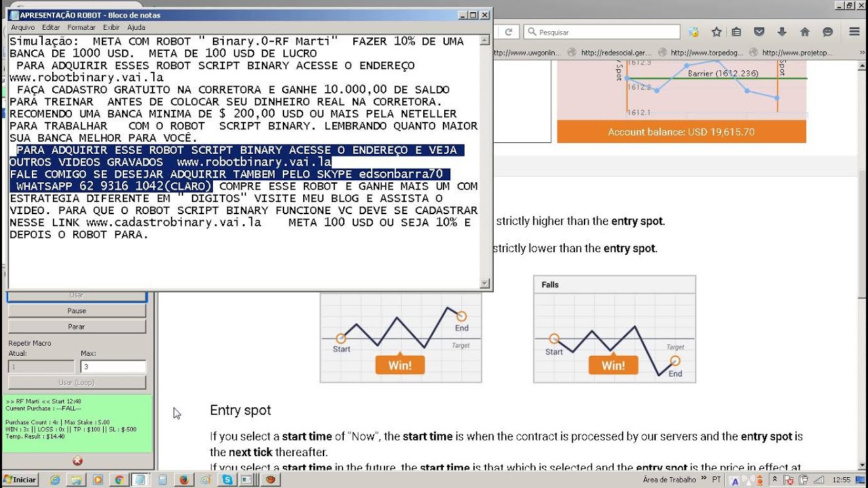Open the Iniciar start menu
868x488 pixels.
coord(20,479)
